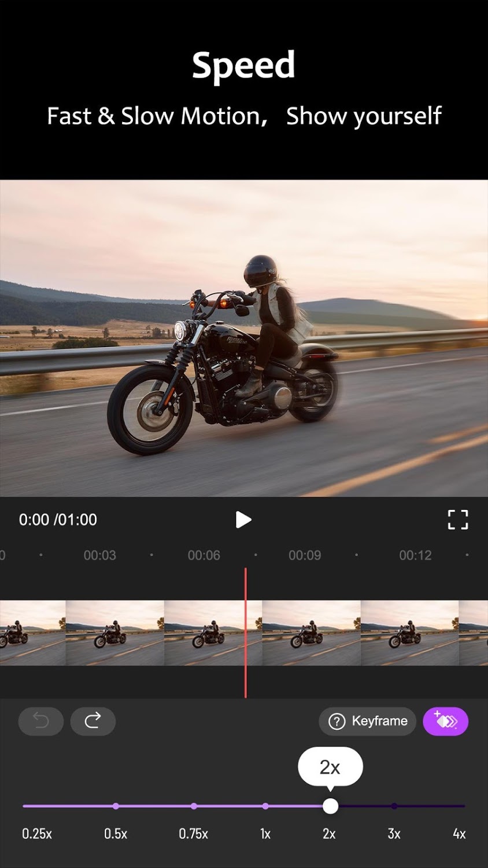Click the speed slider handle at 2x
Screen dimensions: 488x868
point(330,806)
